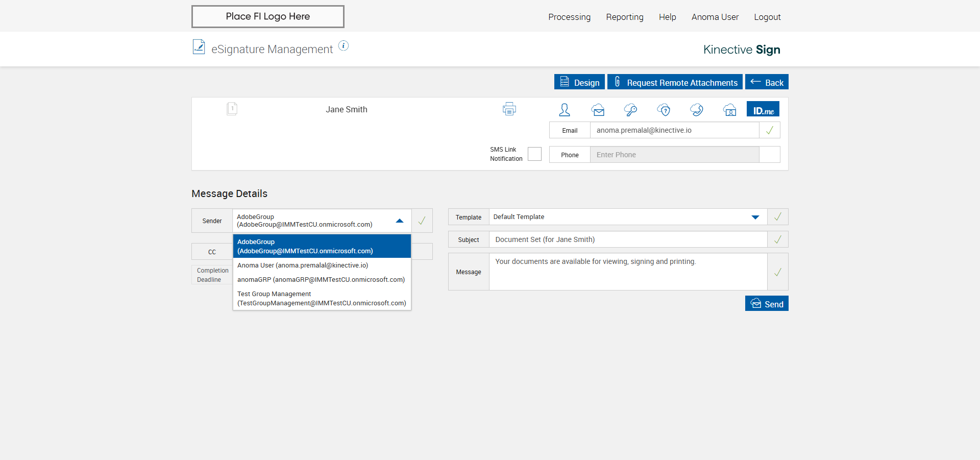Open the Processing menu
Viewport: 980px width, 460px height.
tap(569, 17)
